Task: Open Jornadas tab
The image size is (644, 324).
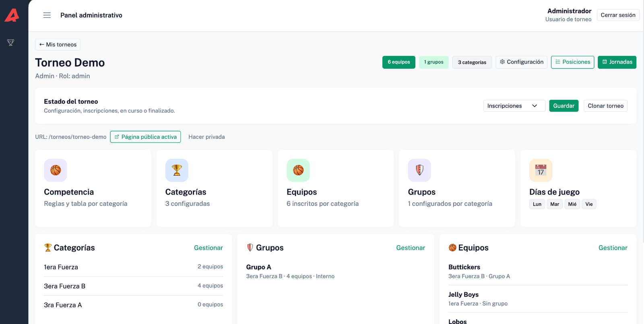Action: 617,62
